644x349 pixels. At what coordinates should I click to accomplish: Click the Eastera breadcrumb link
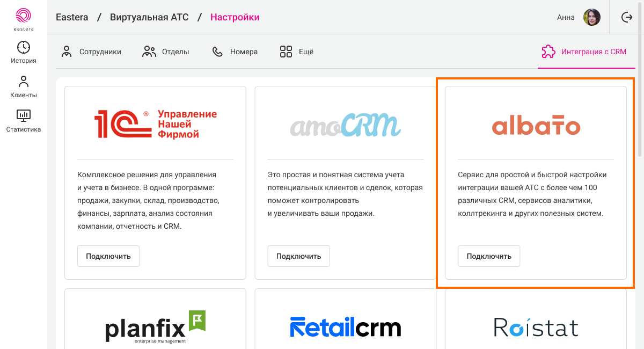(72, 17)
